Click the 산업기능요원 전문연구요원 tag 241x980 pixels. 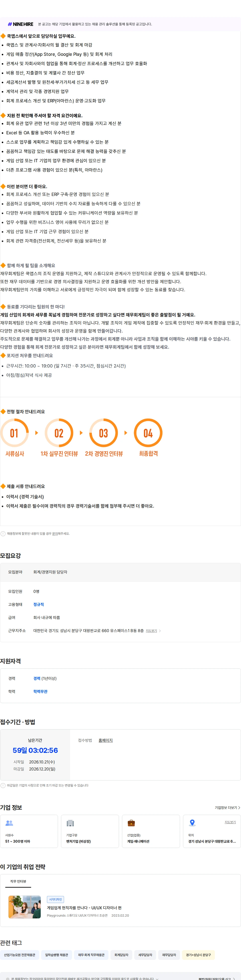click(x=19, y=955)
